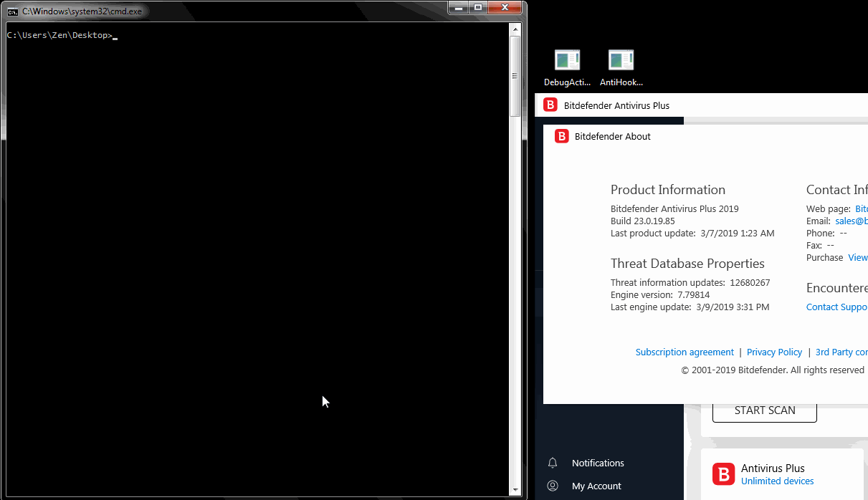Click the Bitdefender About dialog logo
868x500 pixels.
[x=562, y=136]
